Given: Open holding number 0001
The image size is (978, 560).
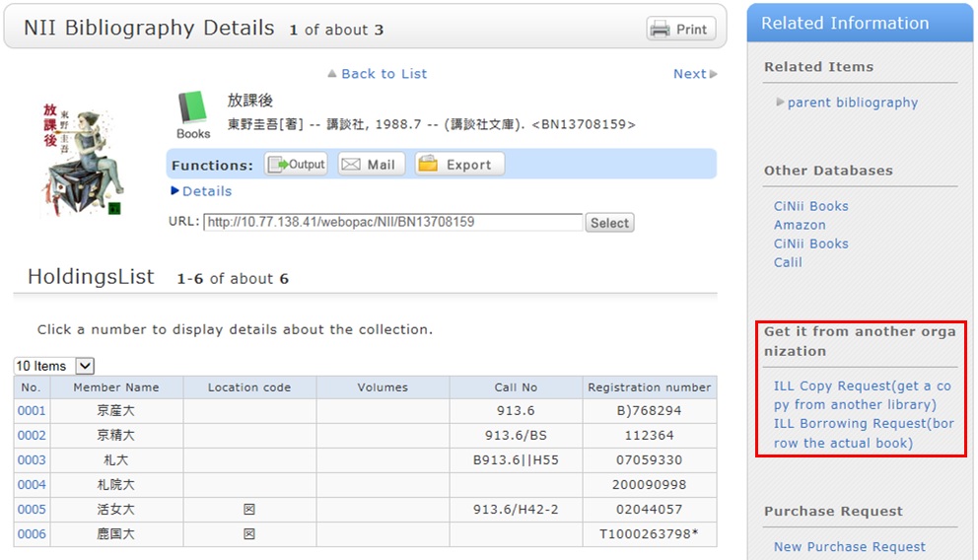Looking at the screenshot, I should [x=32, y=411].
